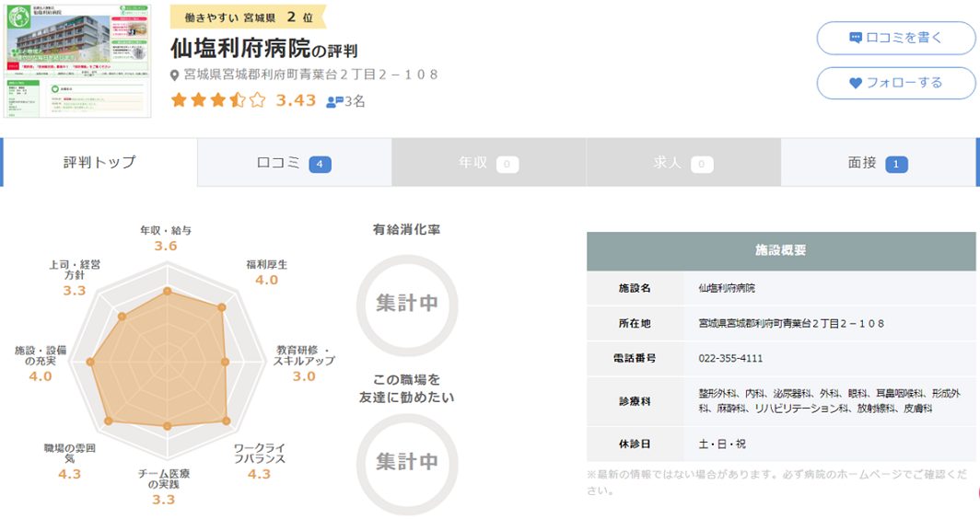Click the 口コミを書く button
This screenshot has height=519, width=980.
895,38
